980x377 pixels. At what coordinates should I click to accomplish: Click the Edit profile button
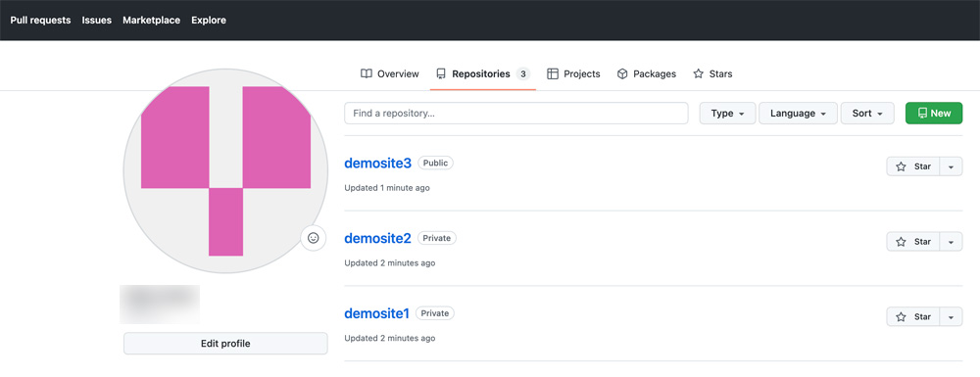(x=225, y=344)
